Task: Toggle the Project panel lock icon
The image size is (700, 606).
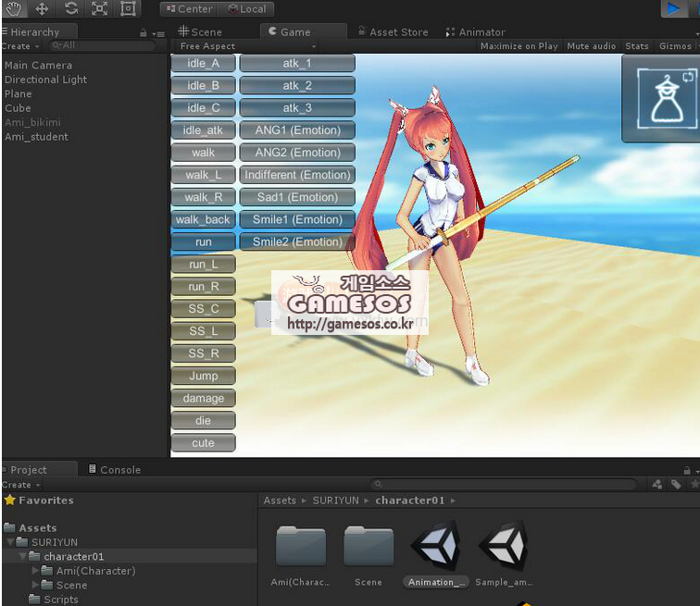Action: (x=687, y=470)
